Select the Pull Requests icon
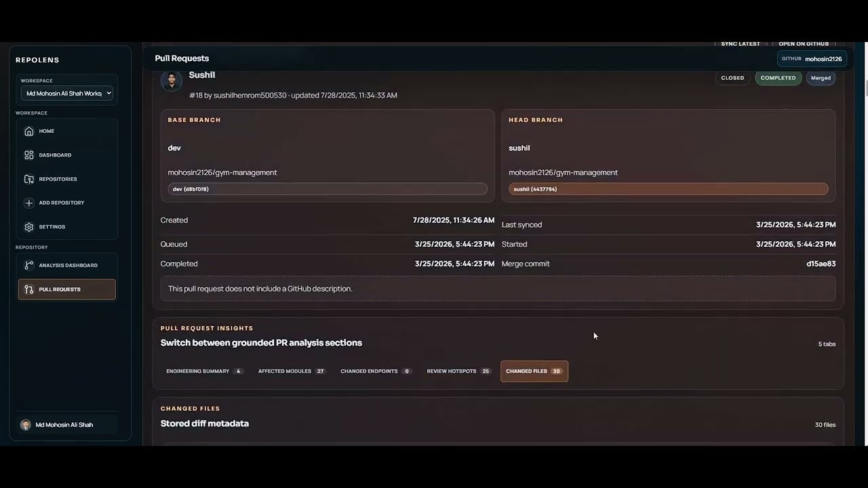The width and height of the screenshot is (868, 488). [x=28, y=289]
